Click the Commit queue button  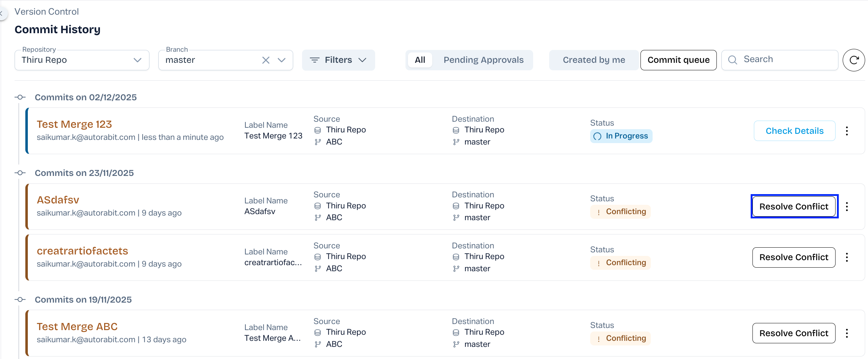(678, 60)
